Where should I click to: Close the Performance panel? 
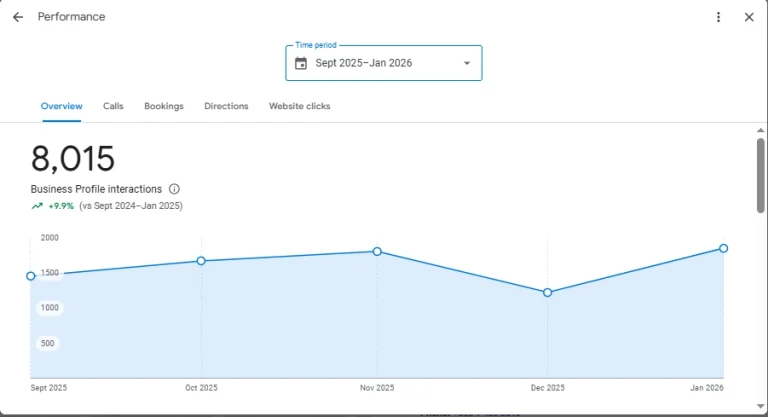tap(749, 17)
